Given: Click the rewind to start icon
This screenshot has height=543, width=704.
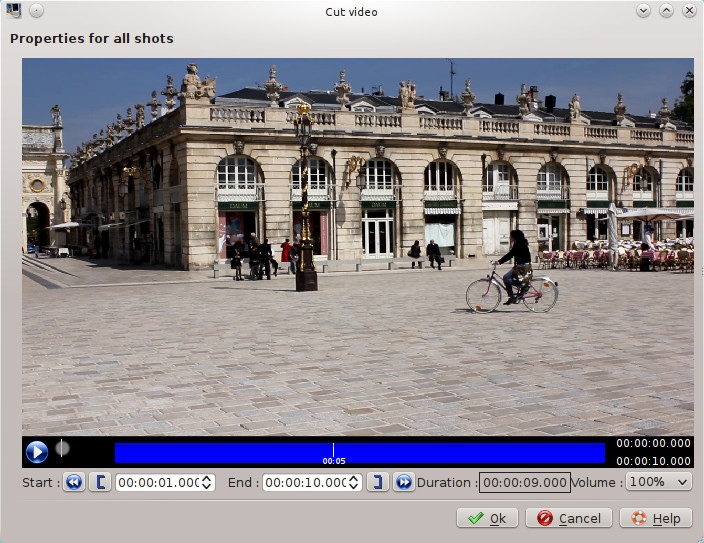Looking at the screenshot, I should tap(74, 482).
